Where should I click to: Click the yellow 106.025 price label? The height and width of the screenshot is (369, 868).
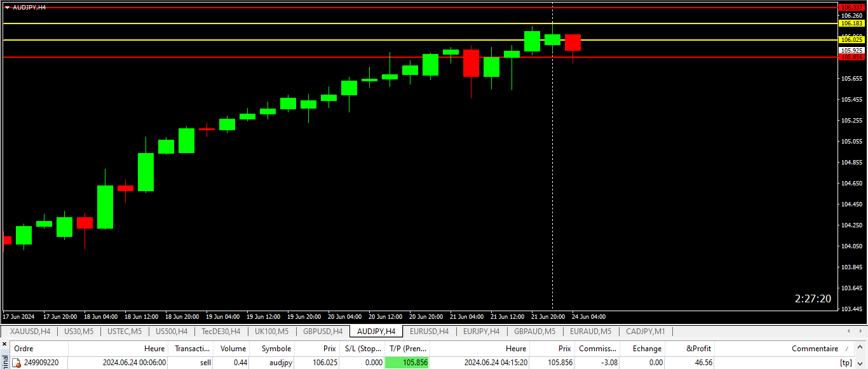[852, 39]
